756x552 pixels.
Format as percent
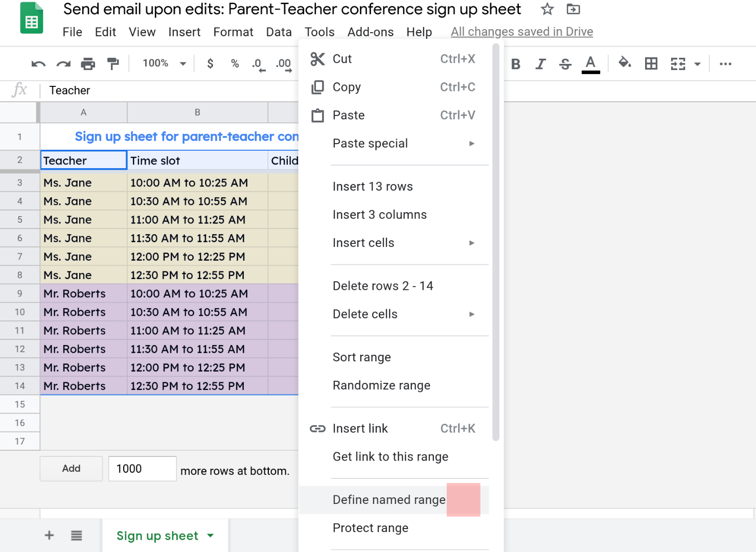[235, 64]
